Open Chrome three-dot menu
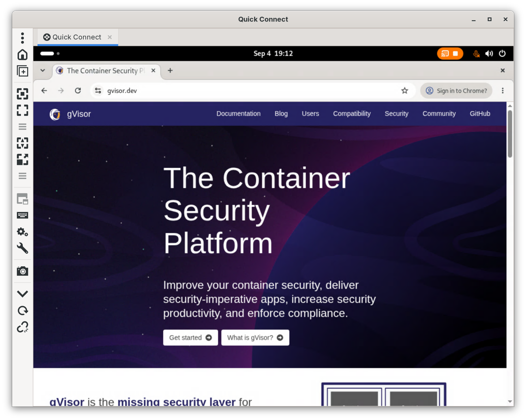Image resolution: width=526 pixels, height=420 pixels. pyautogui.click(x=503, y=91)
